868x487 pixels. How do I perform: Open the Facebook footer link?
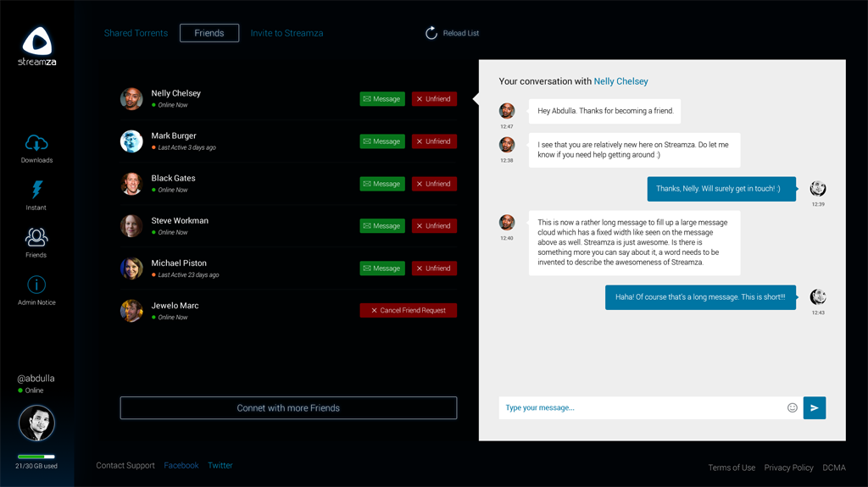pyautogui.click(x=181, y=465)
